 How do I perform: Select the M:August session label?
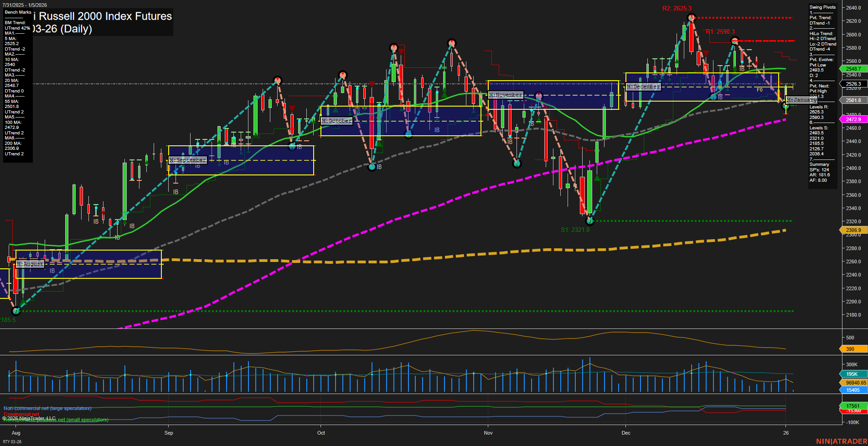point(30,264)
